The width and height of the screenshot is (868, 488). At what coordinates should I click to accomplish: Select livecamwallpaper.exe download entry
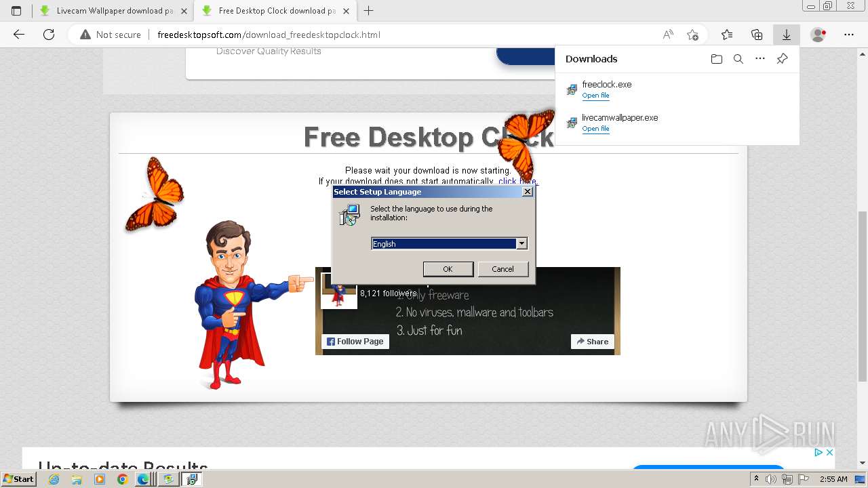[677, 123]
